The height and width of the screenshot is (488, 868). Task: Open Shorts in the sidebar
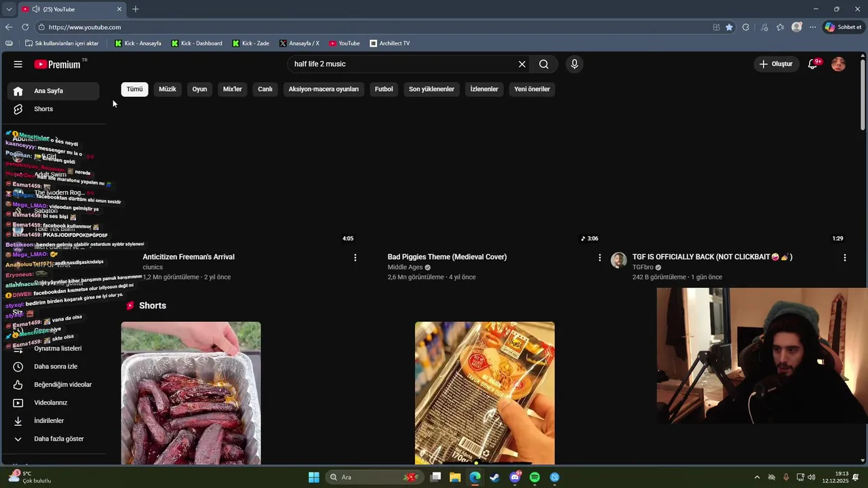point(54,109)
